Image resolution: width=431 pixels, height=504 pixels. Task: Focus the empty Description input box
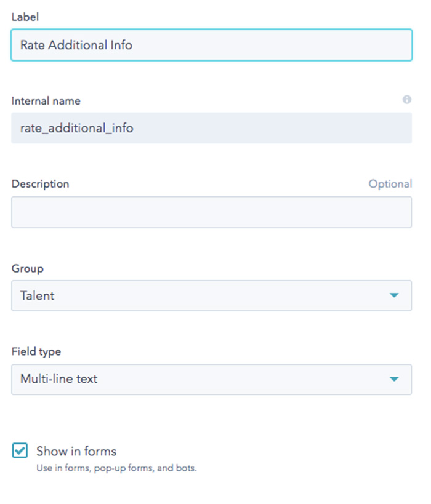point(212,212)
